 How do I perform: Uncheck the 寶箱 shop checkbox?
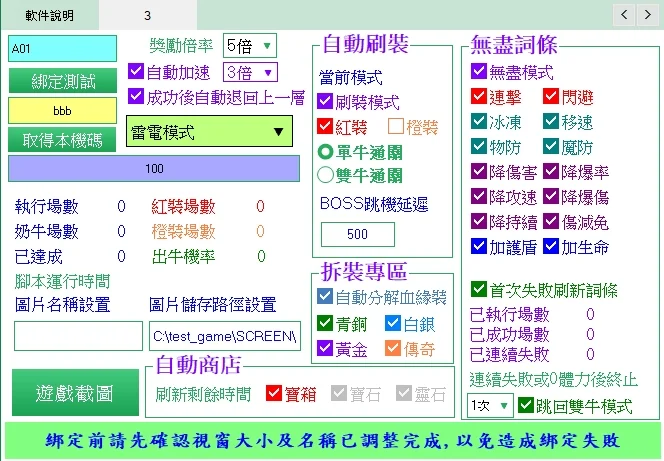pyautogui.click(x=275, y=394)
